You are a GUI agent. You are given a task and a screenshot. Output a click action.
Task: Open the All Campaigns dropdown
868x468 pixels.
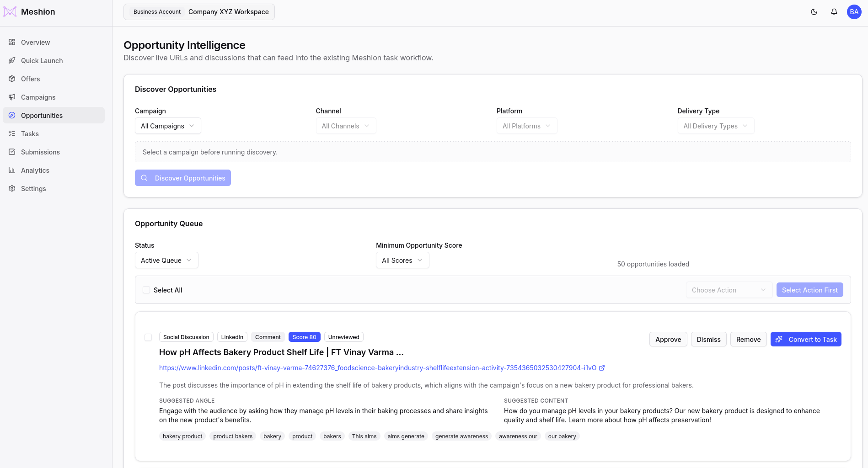168,126
